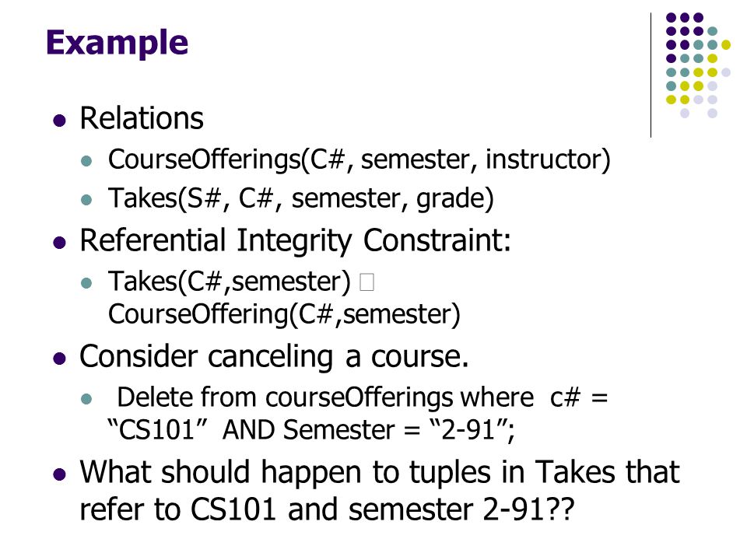The image size is (747, 560).
Task: Click the 'Example' slide title
Action: 117,44
